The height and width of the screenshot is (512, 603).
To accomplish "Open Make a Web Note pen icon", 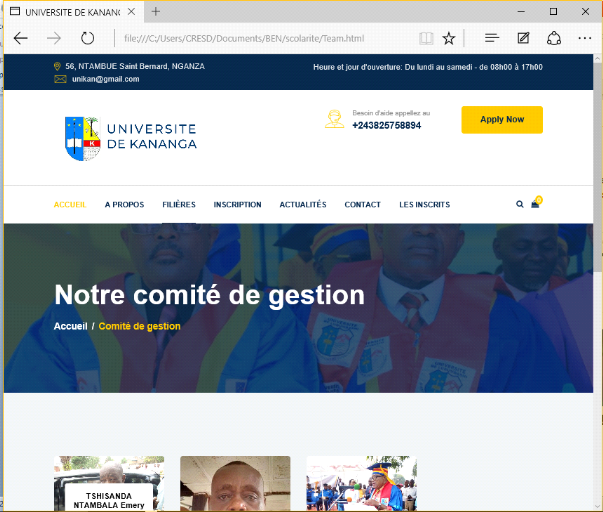I will [523, 38].
